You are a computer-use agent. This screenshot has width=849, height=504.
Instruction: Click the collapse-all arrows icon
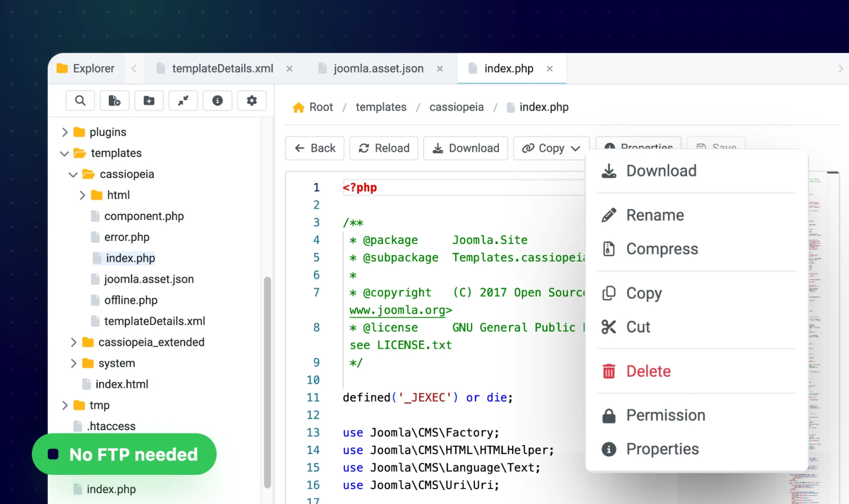(183, 100)
